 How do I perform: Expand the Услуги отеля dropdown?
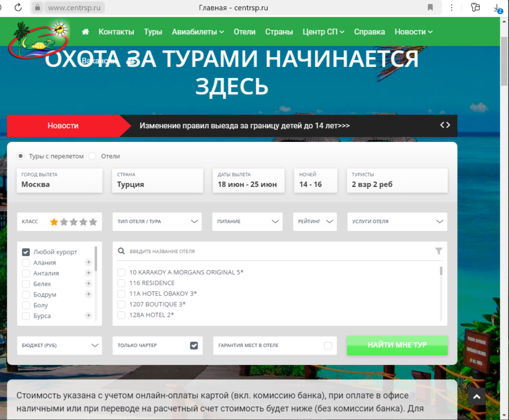click(396, 221)
